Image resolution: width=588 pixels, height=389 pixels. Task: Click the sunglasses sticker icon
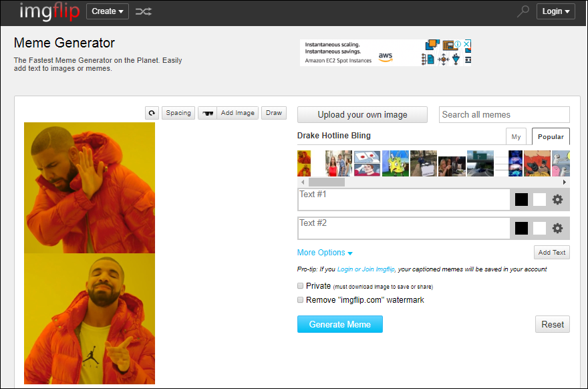coord(207,113)
